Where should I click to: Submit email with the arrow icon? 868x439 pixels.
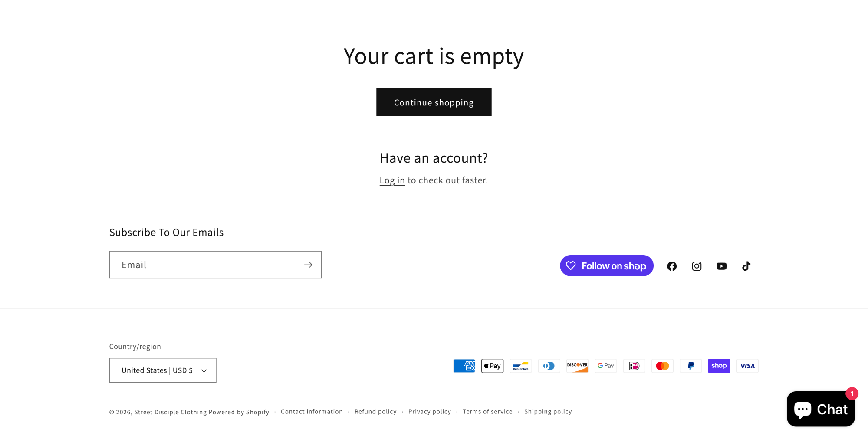(308, 265)
